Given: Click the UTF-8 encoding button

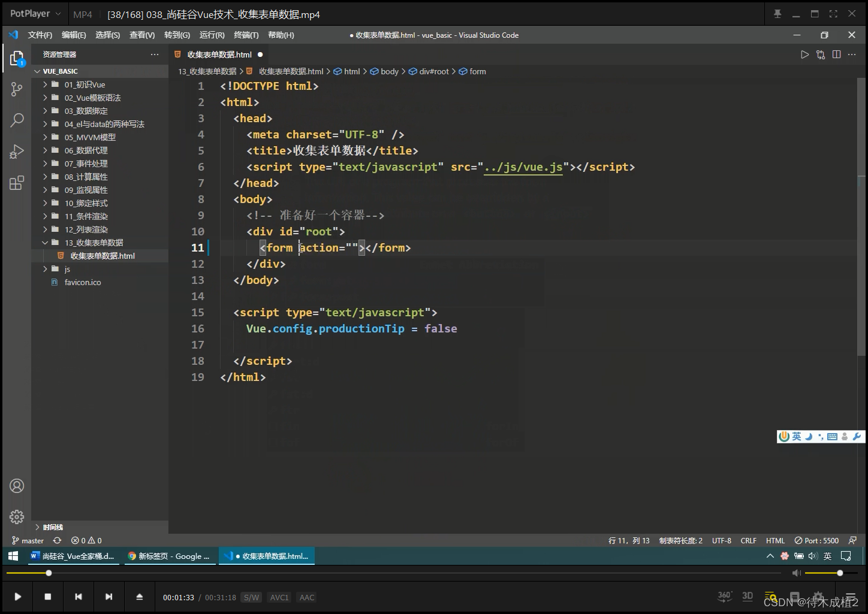Looking at the screenshot, I should pos(722,540).
